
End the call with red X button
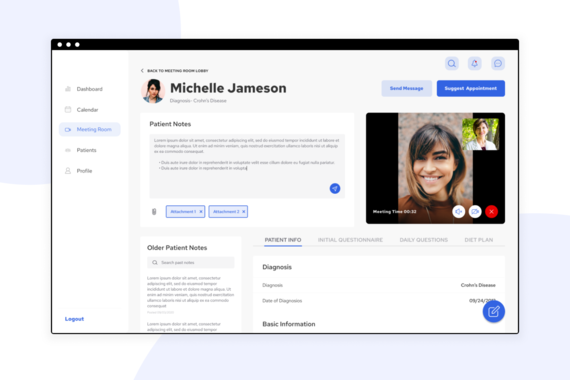[x=491, y=212]
